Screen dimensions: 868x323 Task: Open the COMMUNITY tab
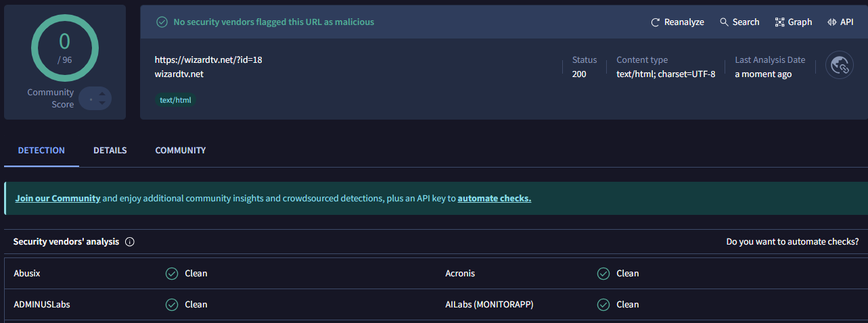pos(181,151)
